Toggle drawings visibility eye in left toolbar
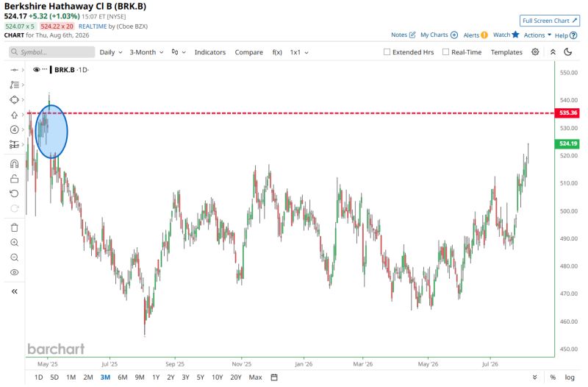The image size is (588, 387). pyautogui.click(x=14, y=272)
